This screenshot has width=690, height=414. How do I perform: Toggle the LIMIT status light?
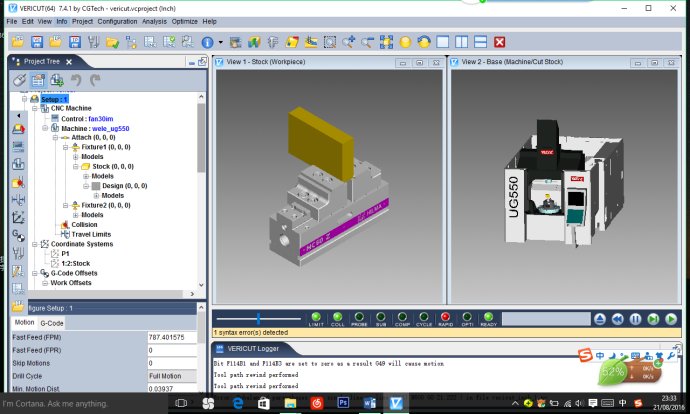pos(316,319)
